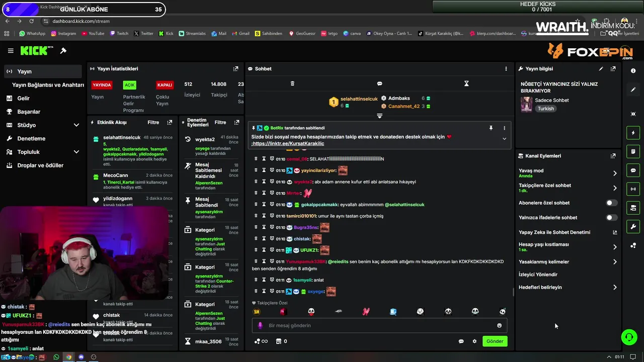Screen dimensions: 644x362
Task: Open external link for Yapay Zeka Sohbet Denetimi
Action: click(614, 232)
